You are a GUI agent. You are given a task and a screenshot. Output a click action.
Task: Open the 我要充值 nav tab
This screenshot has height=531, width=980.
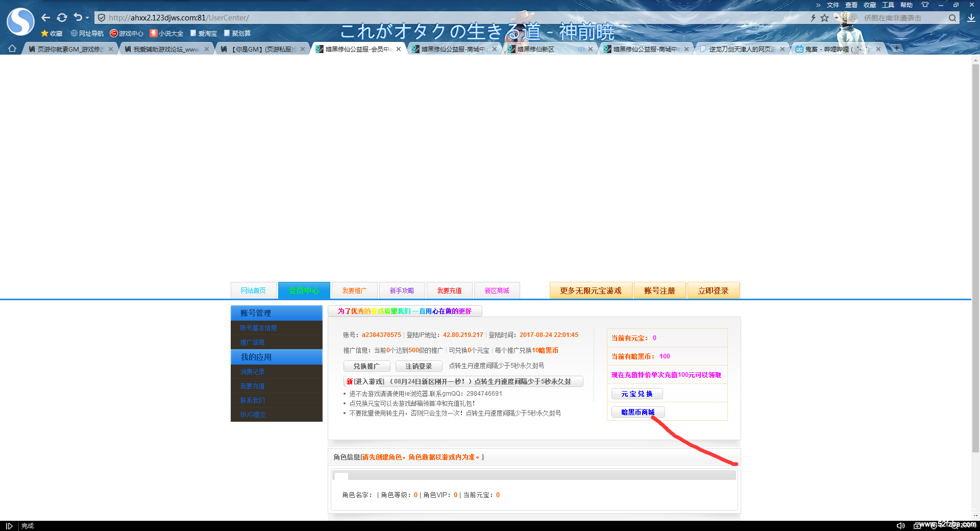tap(450, 291)
